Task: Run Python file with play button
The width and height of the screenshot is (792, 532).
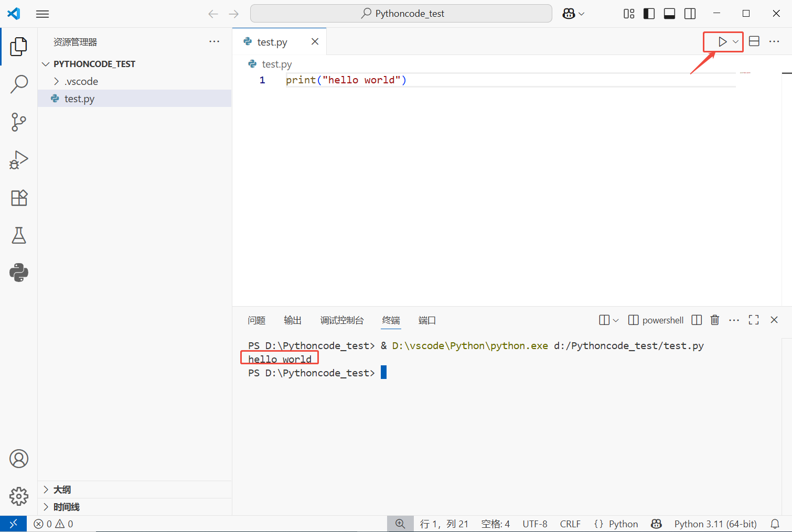Action: [x=722, y=41]
